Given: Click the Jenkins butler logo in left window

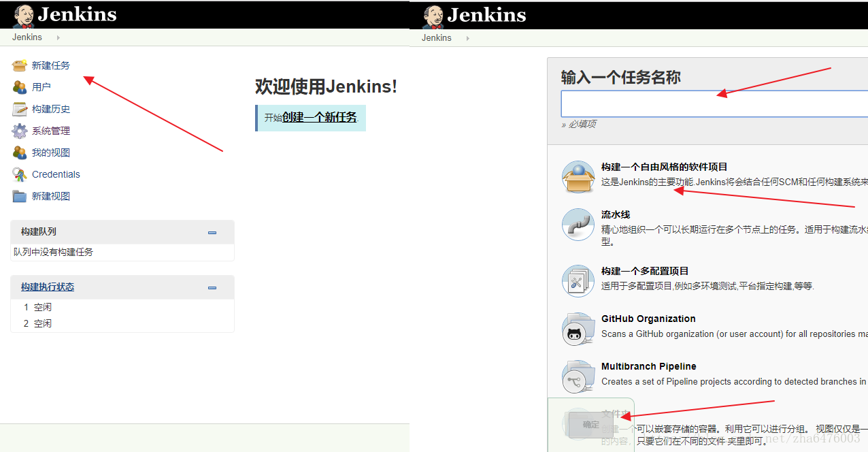Looking at the screenshot, I should coord(24,15).
